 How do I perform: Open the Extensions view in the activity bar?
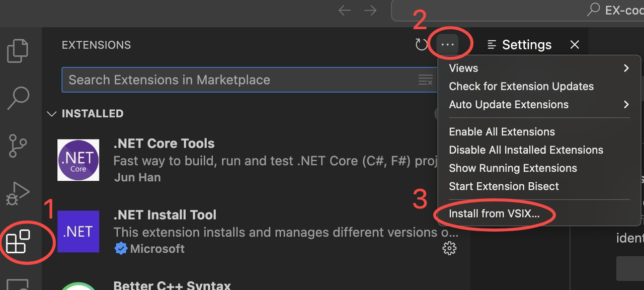tap(18, 241)
